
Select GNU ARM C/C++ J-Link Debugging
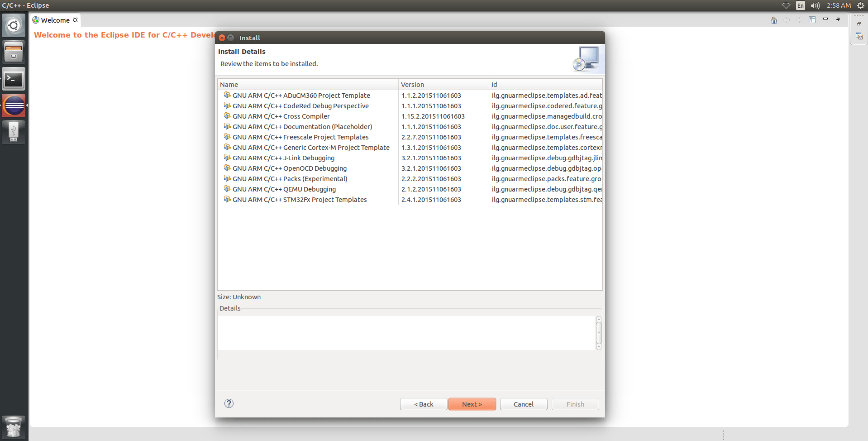click(x=283, y=158)
